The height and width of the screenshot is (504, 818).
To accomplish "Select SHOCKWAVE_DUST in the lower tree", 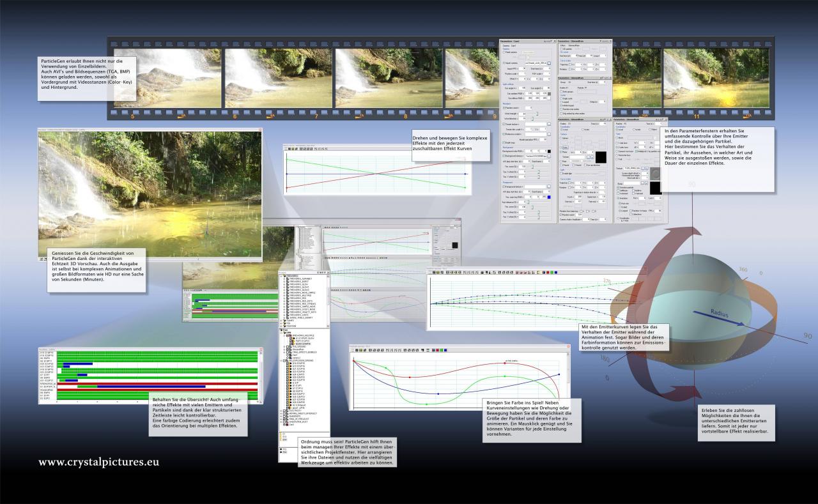I will tap(298, 422).
